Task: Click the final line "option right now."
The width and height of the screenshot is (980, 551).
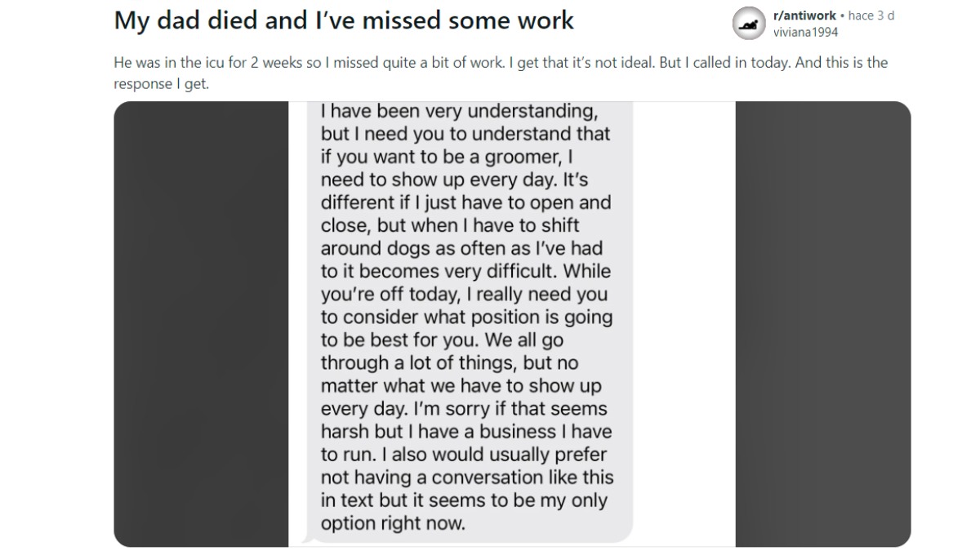Action: pyautogui.click(x=393, y=523)
